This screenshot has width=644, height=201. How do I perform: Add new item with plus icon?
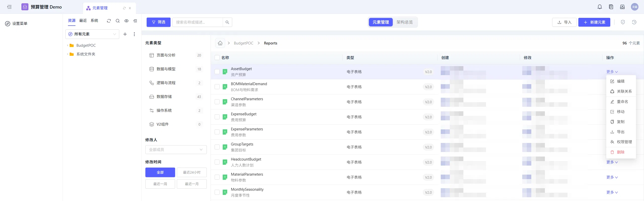[x=125, y=34]
